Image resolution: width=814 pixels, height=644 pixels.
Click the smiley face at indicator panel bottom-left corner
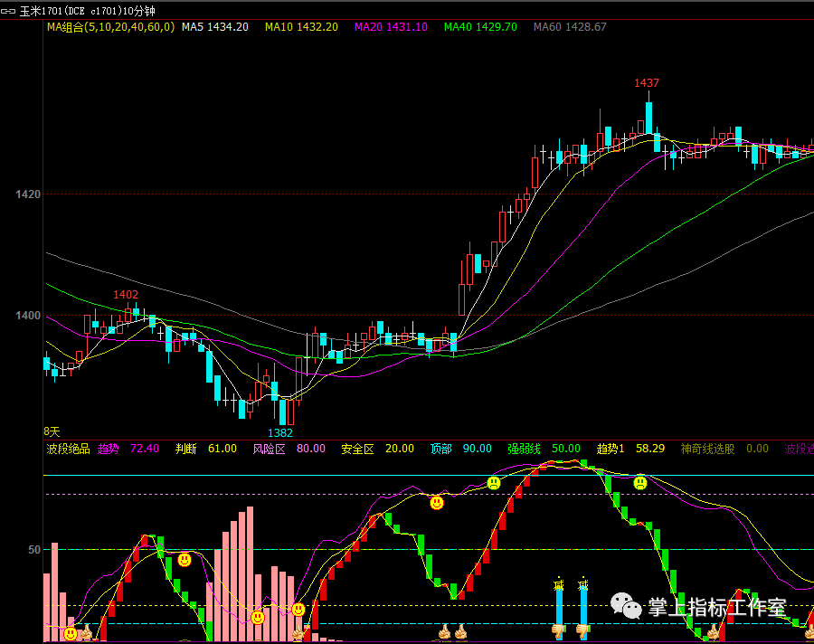tap(70, 634)
